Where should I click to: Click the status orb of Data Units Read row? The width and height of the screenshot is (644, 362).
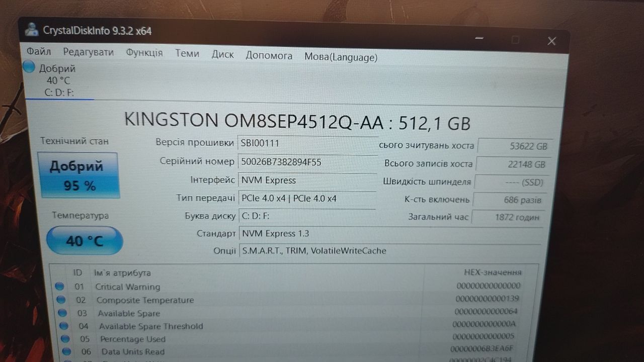[x=66, y=351]
